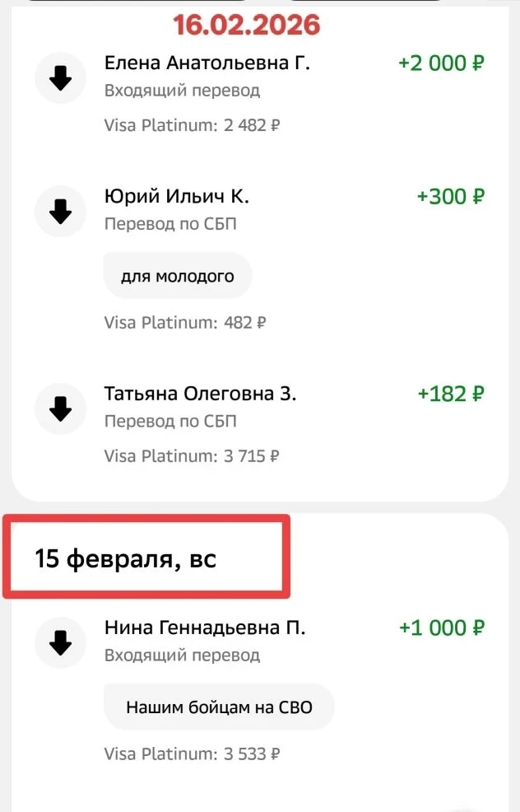Screen dimensions: 520x812
Task: Click the +300 ₽ amount
Action: pos(450,197)
